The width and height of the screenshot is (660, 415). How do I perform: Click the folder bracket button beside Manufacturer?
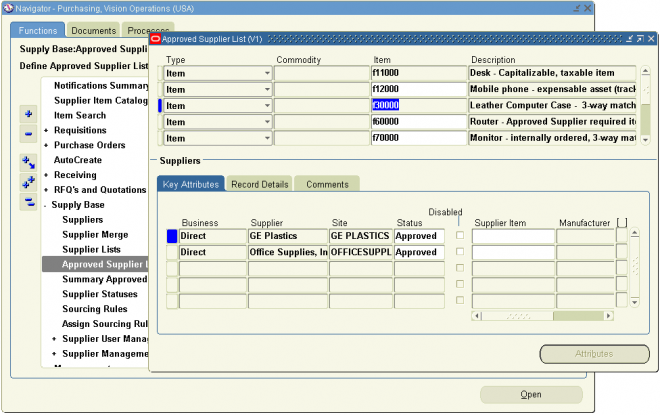coord(622,223)
